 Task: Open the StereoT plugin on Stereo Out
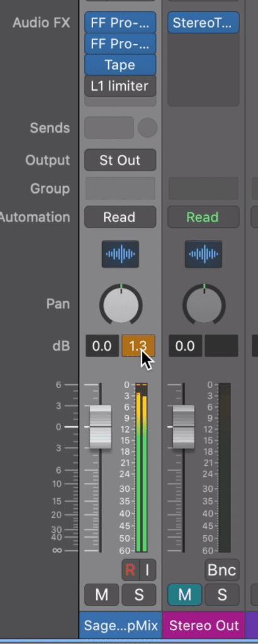point(203,23)
